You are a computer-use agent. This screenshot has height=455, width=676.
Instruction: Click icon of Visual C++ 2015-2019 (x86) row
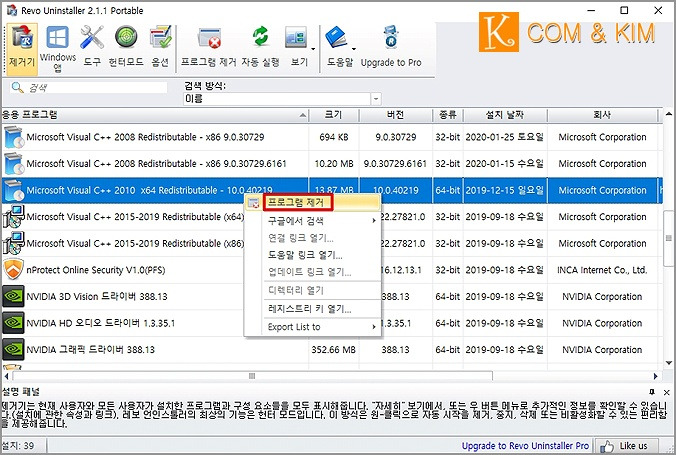pyautogui.click(x=13, y=243)
